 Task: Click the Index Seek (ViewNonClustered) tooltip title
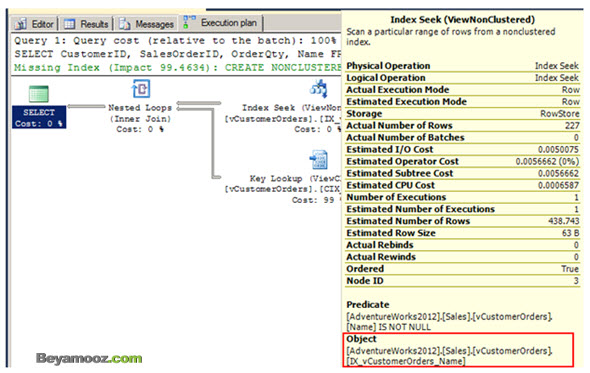(x=462, y=20)
